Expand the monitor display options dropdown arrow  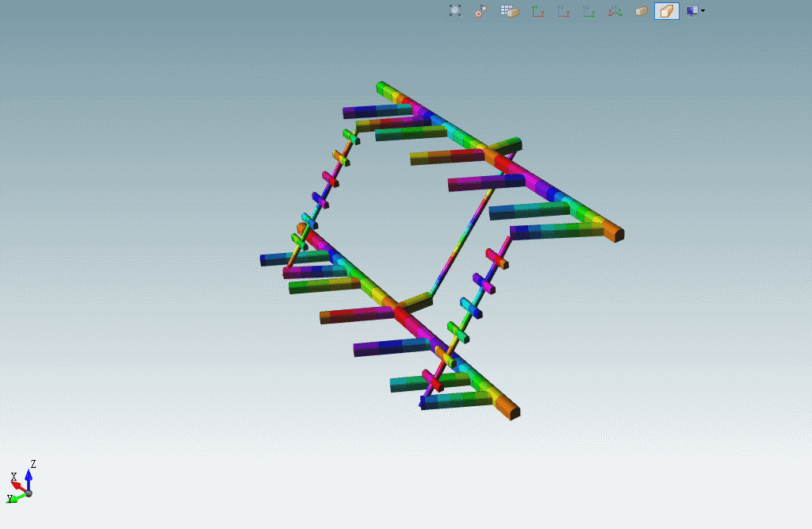(703, 11)
